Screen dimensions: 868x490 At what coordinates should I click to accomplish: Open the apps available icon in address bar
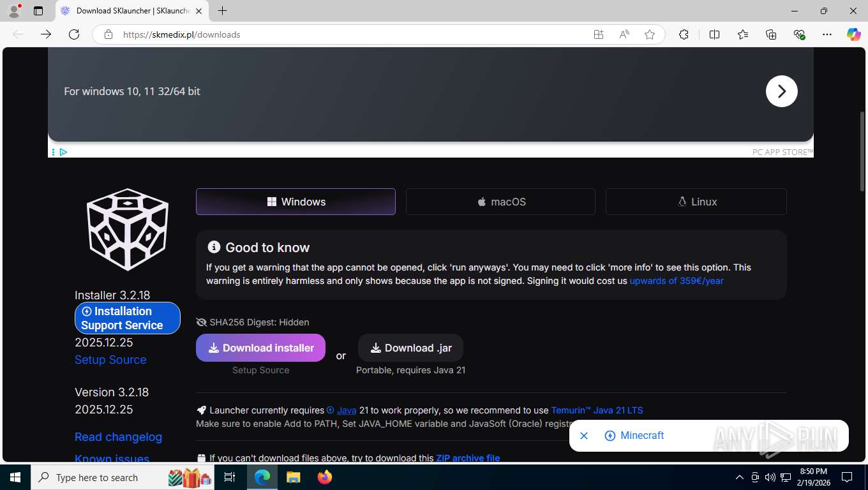[599, 34]
